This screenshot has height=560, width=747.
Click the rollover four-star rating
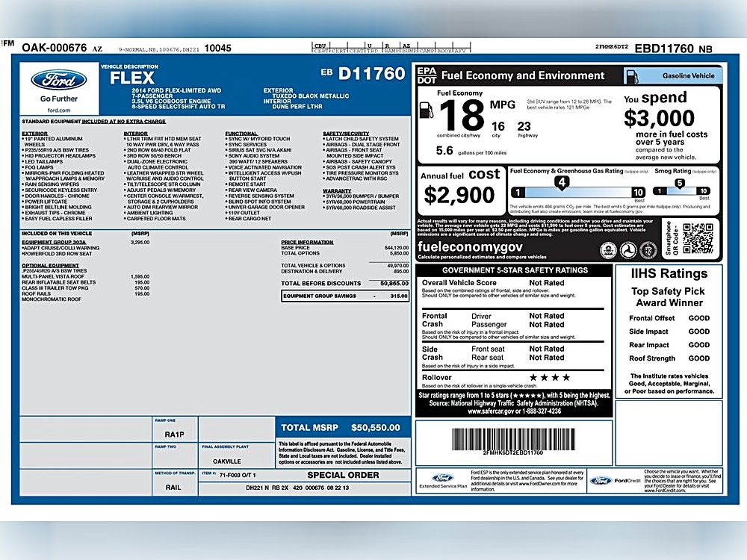(549, 378)
